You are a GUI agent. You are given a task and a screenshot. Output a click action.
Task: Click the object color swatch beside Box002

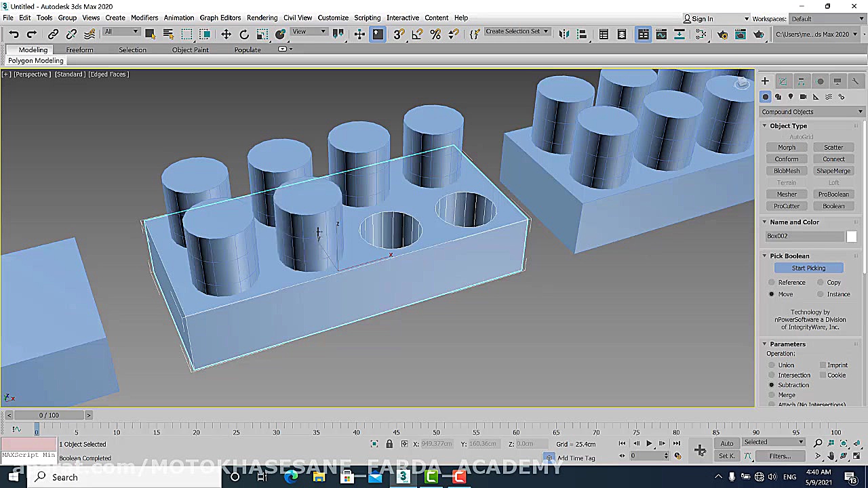tap(851, 236)
